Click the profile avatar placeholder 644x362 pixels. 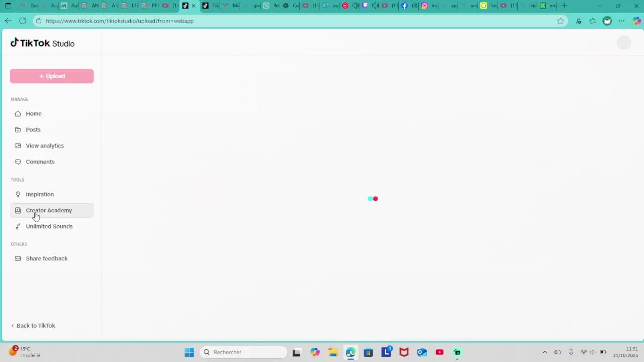tap(624, 43)
